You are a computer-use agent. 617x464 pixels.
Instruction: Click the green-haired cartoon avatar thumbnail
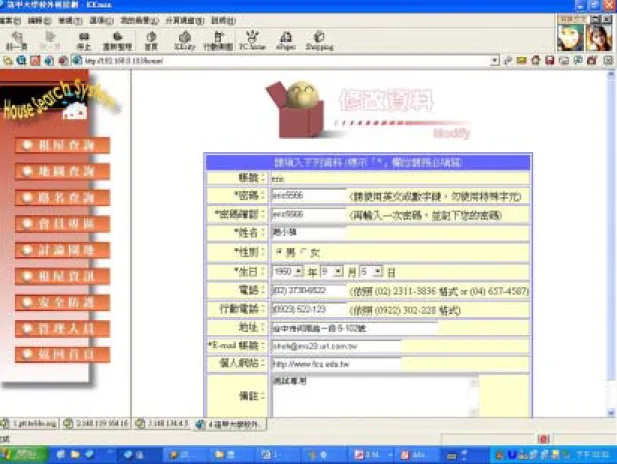click(570, 37)
